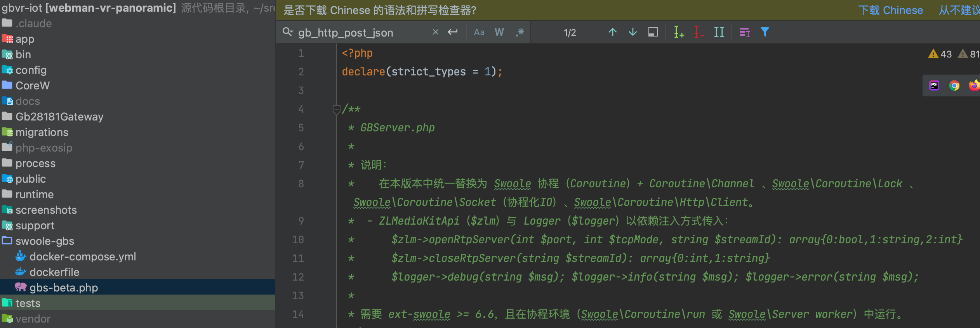The image size is (980, 328).
Task: Open in Chrome browser icon
Action: (x=954, y=85)
